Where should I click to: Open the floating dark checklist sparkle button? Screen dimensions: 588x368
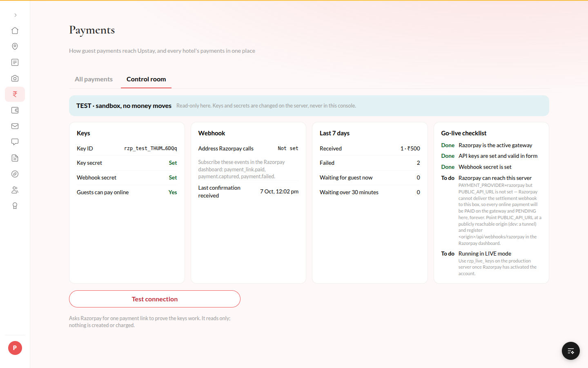coord(571,351)
